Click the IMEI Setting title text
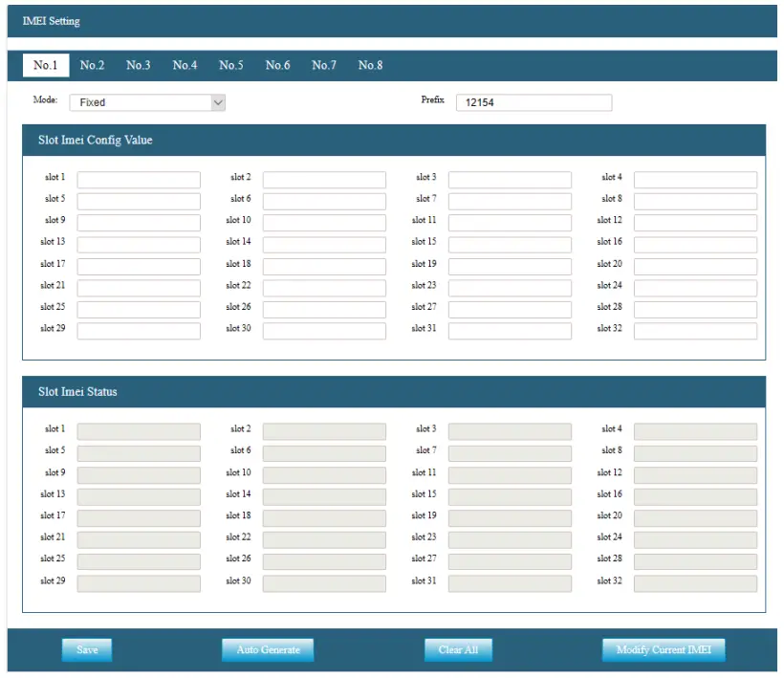The height and width of the screenshot is (678, 784). [51, 21]
